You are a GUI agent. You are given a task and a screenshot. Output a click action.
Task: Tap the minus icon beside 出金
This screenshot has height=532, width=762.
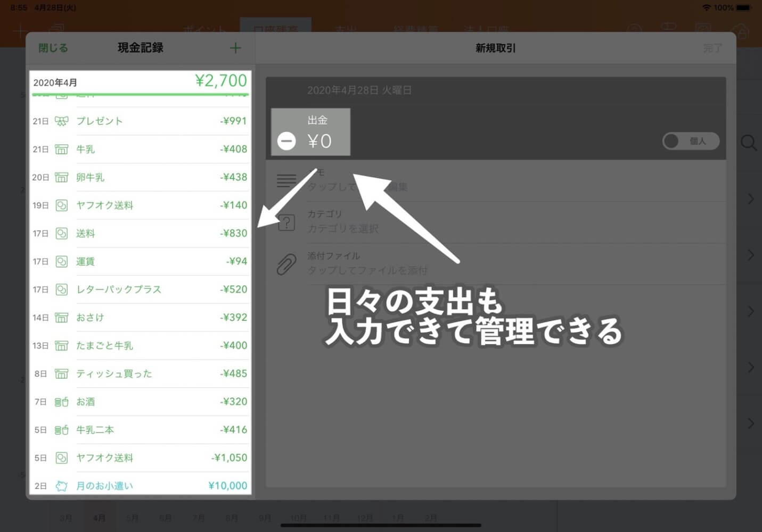pos(286,141)
